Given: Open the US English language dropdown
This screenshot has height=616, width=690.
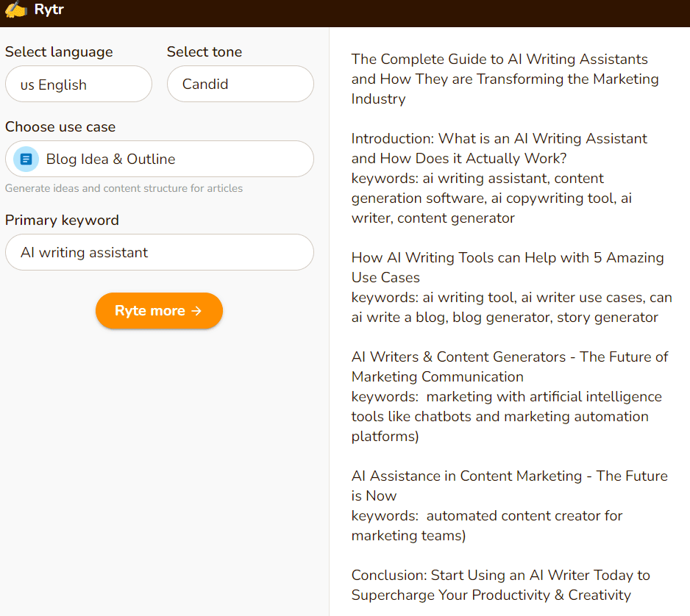Looking at the screenshot, I should point(79,84).
